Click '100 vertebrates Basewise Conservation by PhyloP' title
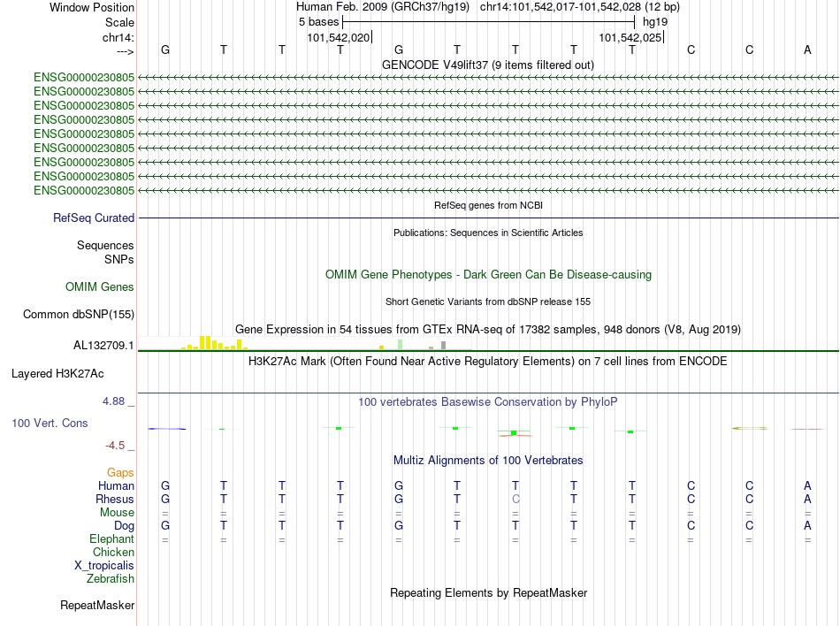Viewport: 840px width, 626px height. [x=488, y=401]
